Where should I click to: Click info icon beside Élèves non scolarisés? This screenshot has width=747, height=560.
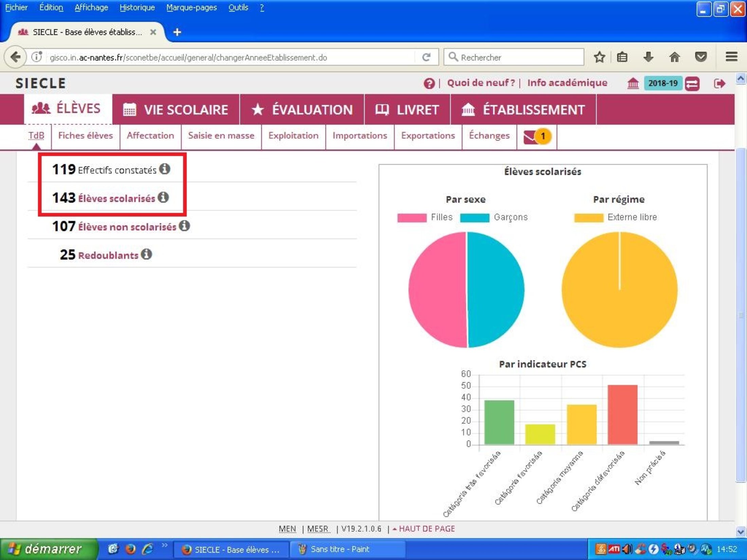[184, 225]
